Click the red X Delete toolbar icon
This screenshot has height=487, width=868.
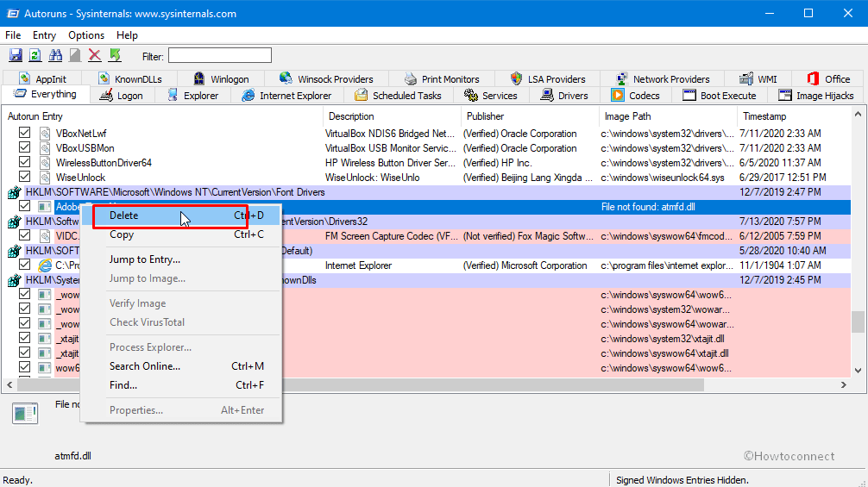(95, 55)
